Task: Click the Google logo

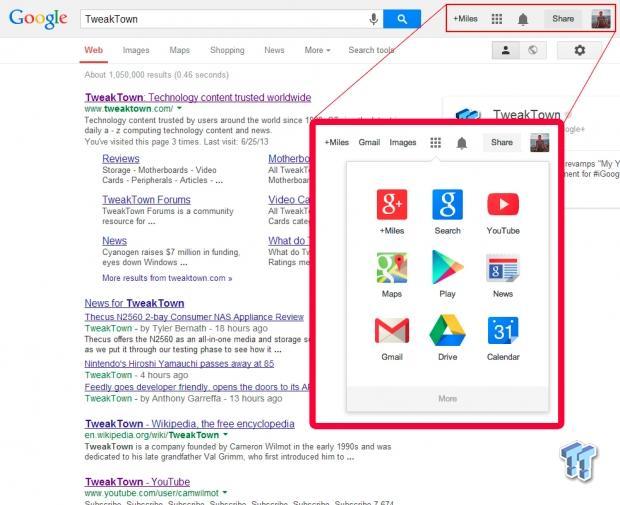Action: (38, 19)
